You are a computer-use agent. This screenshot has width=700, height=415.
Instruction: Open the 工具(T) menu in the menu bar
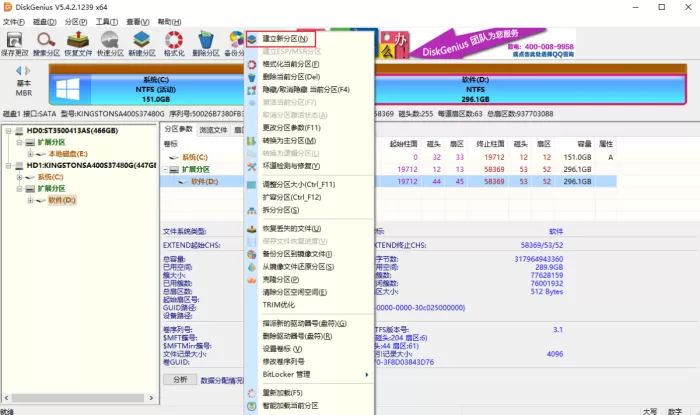106,21
